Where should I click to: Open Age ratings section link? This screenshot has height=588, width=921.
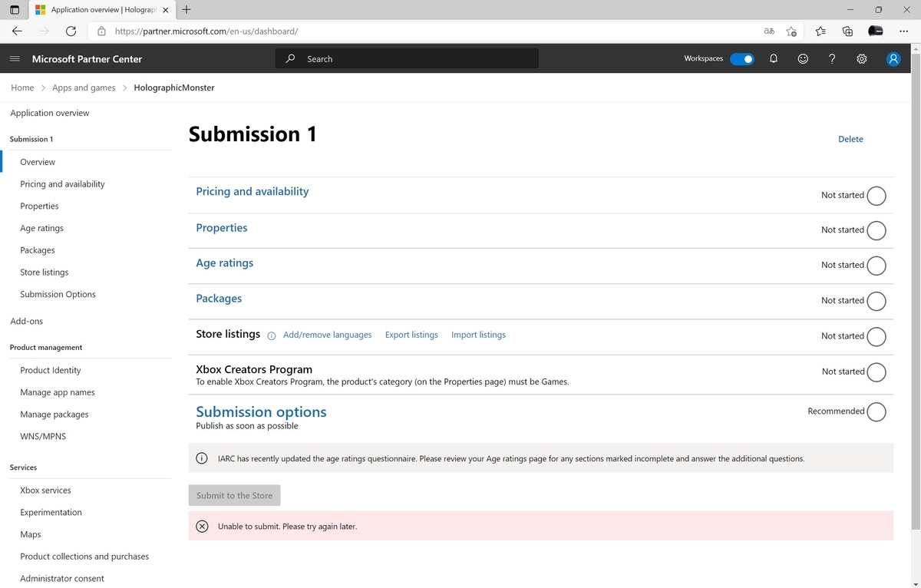coord(224,263)
